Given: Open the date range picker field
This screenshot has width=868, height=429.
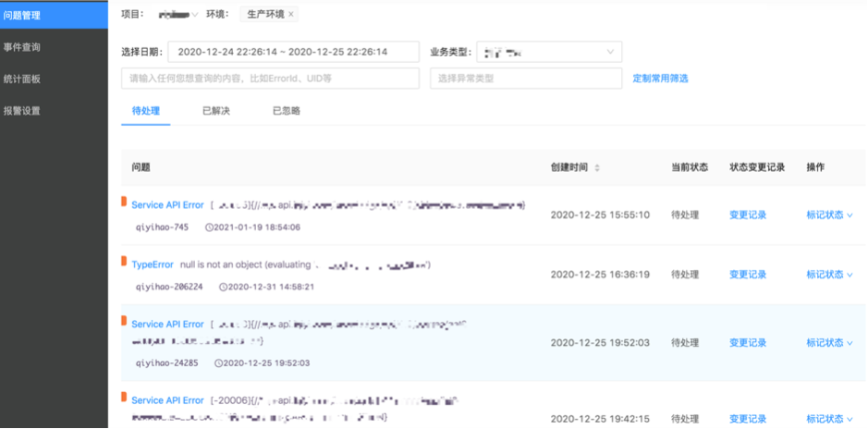Looking at the screenshot, I should (x=293, y=52).
